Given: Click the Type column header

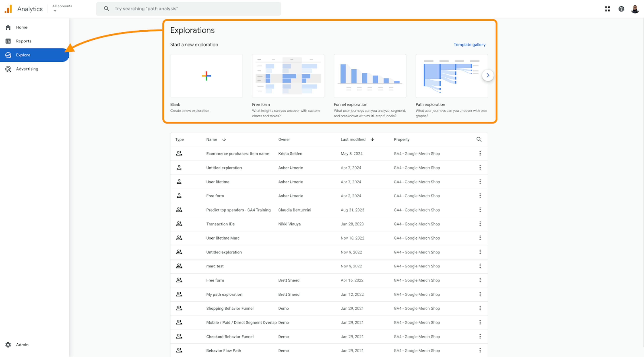Looking at the screenshot, I should click(179, 139).
